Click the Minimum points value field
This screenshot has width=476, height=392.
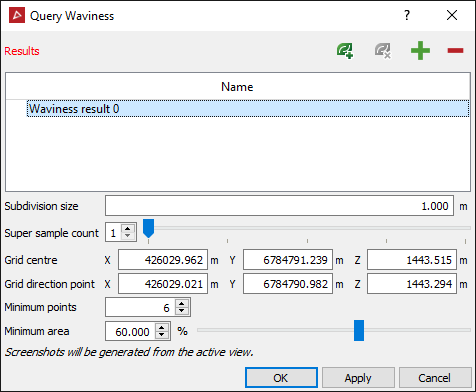point(140,307)
